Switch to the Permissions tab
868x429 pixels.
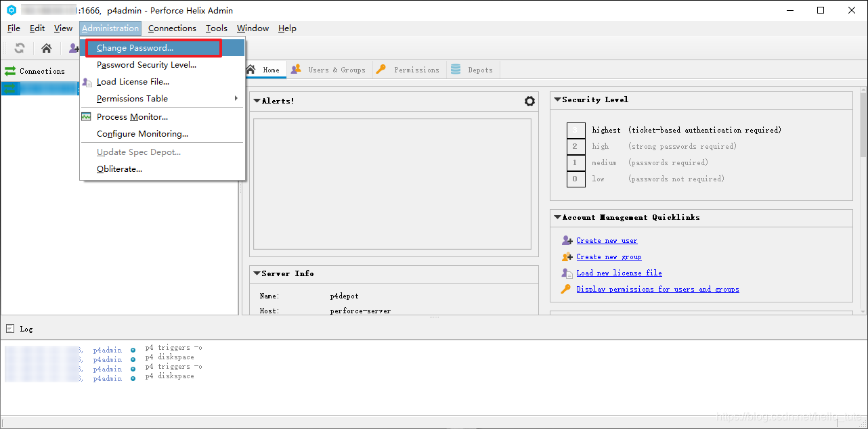pos(409,70)
